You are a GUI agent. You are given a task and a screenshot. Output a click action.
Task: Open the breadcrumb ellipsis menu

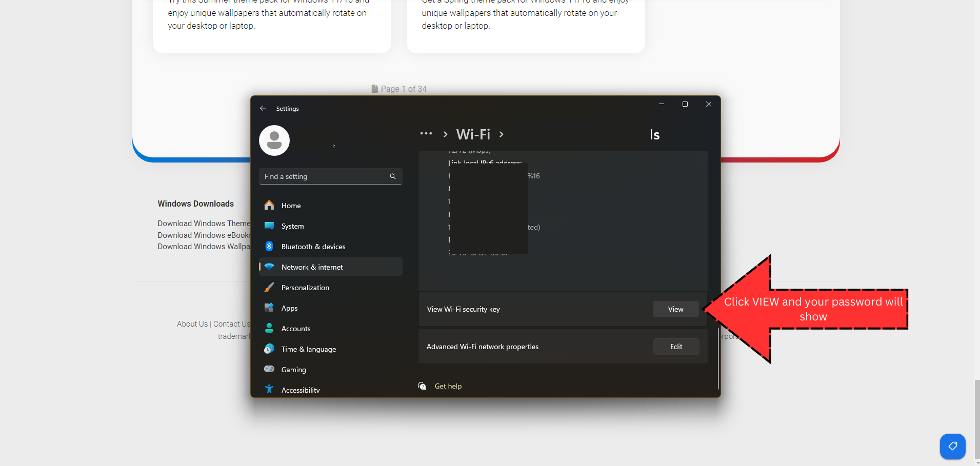tap(426, 134)
